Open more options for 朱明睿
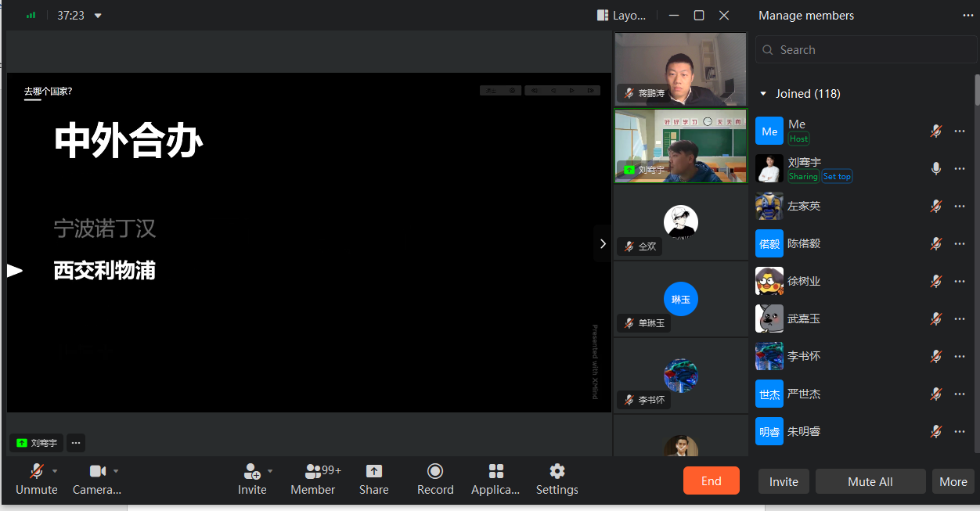 960,431
